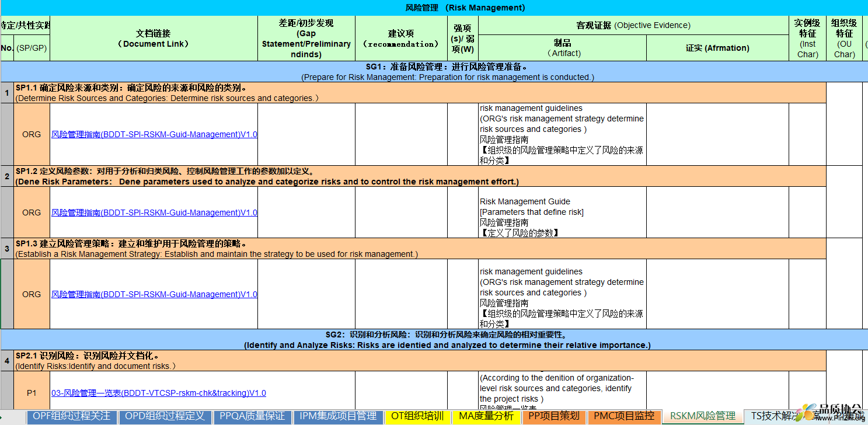Select the SP1.1 确定风险来源和类别 row

[x=420, y=93]
